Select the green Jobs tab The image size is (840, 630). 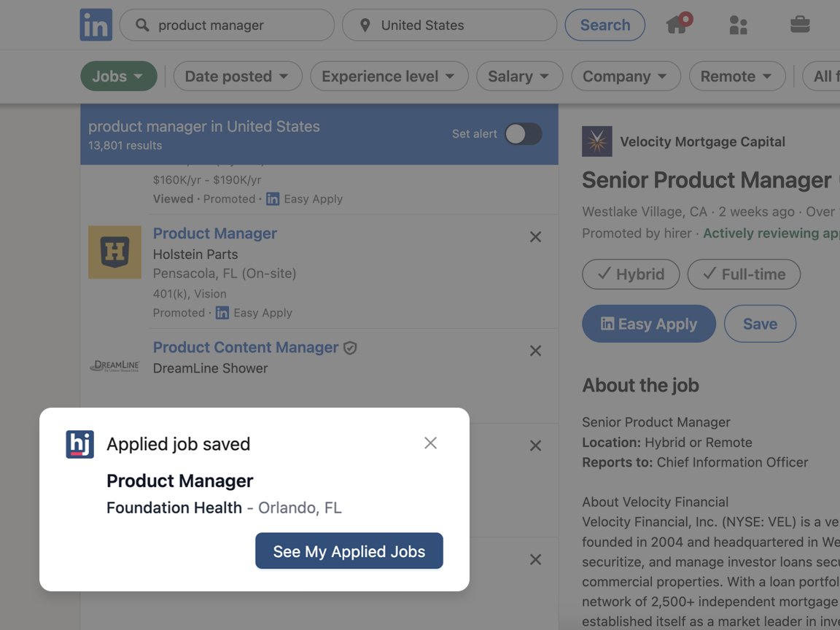[x=118, y=76]
